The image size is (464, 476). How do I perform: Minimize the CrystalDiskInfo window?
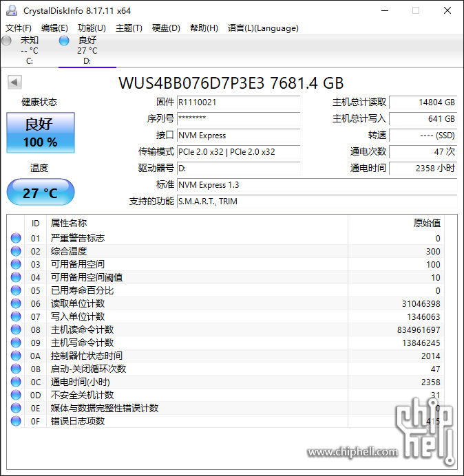point(385,10)
